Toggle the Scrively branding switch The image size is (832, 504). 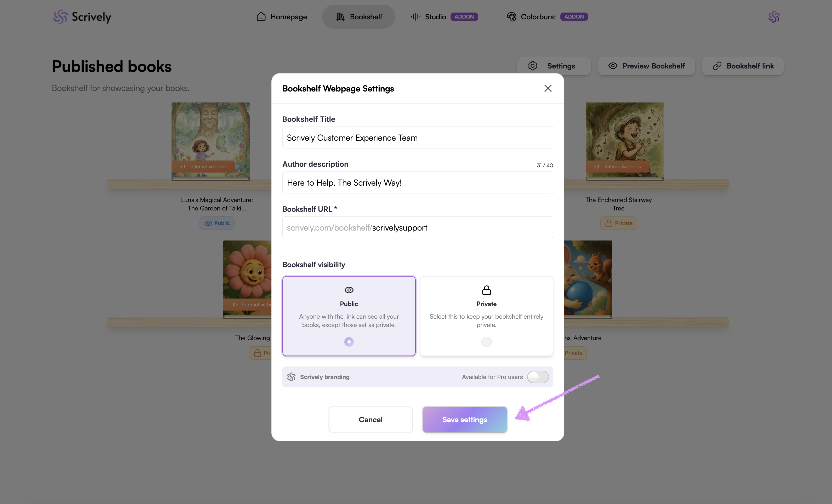(538, 377)
